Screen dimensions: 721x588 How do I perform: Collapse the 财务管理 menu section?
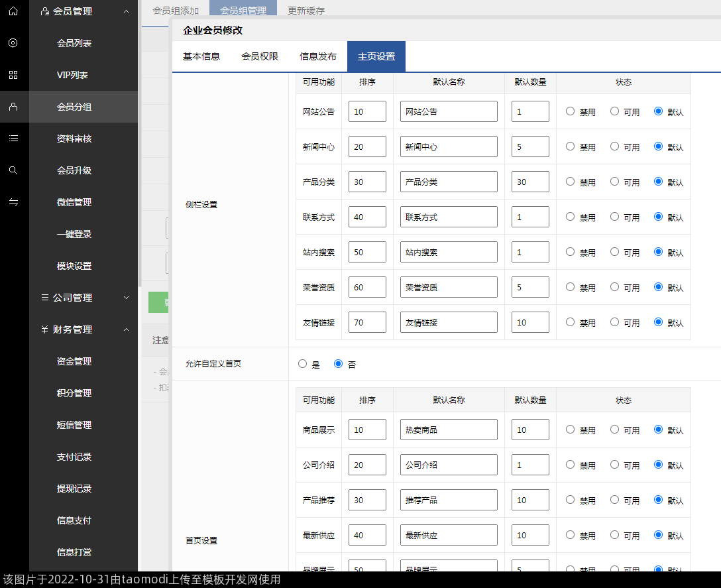[126, 329]
